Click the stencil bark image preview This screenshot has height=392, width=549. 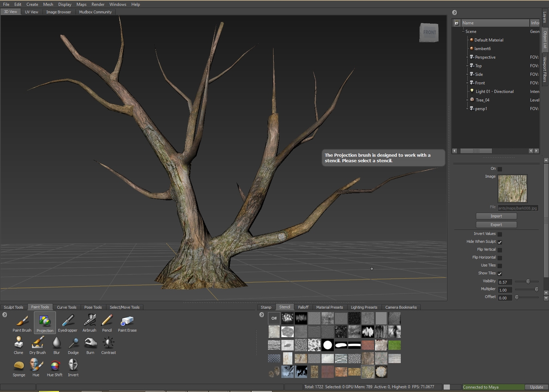513,188
